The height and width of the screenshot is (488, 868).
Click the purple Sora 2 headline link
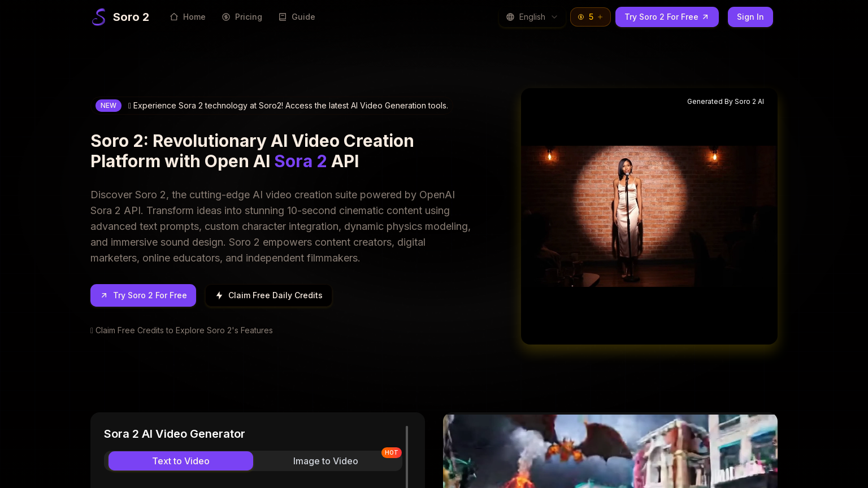point(300,161)
